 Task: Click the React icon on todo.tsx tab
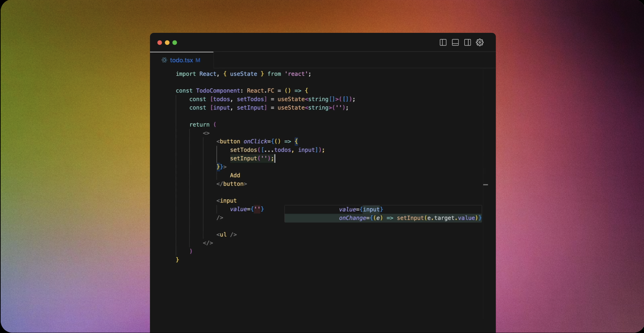(164, 60)
